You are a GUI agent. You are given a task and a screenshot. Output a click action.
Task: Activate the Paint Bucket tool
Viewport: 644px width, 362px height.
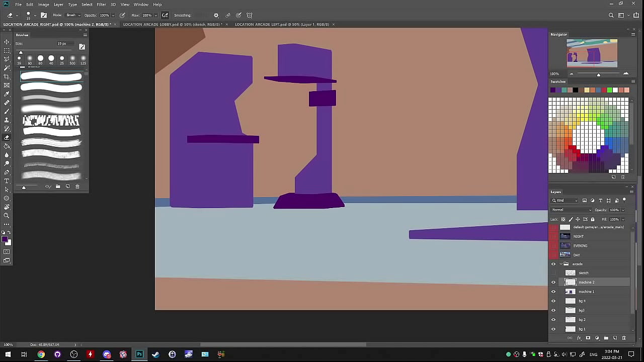pyautogui.click(x=7, y=146)
